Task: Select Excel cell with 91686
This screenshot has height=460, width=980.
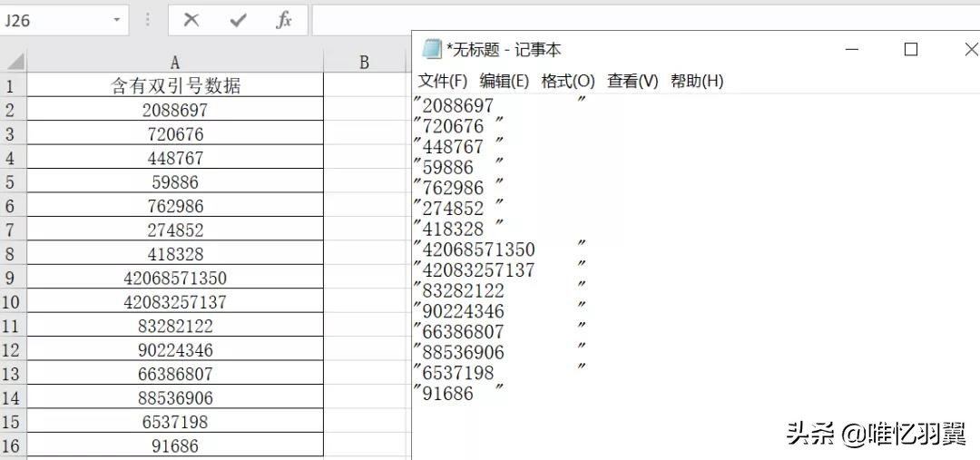Action: [x=175, y=445]
